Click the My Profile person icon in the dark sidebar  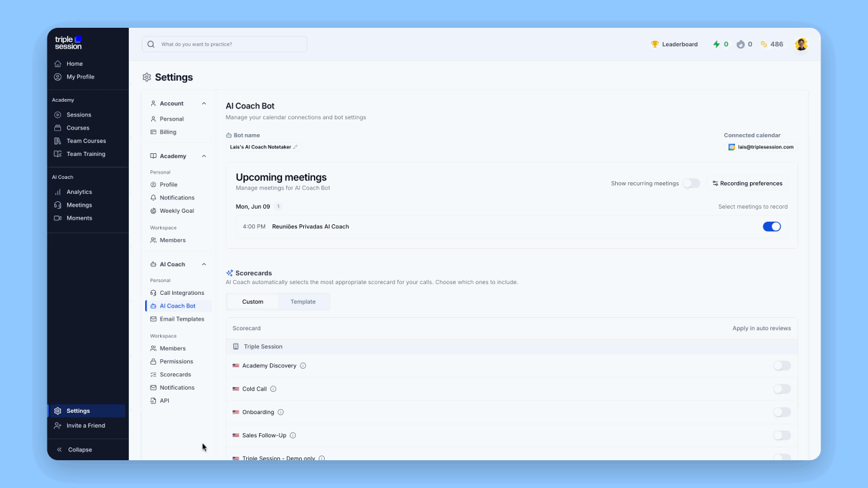[58, 77]
